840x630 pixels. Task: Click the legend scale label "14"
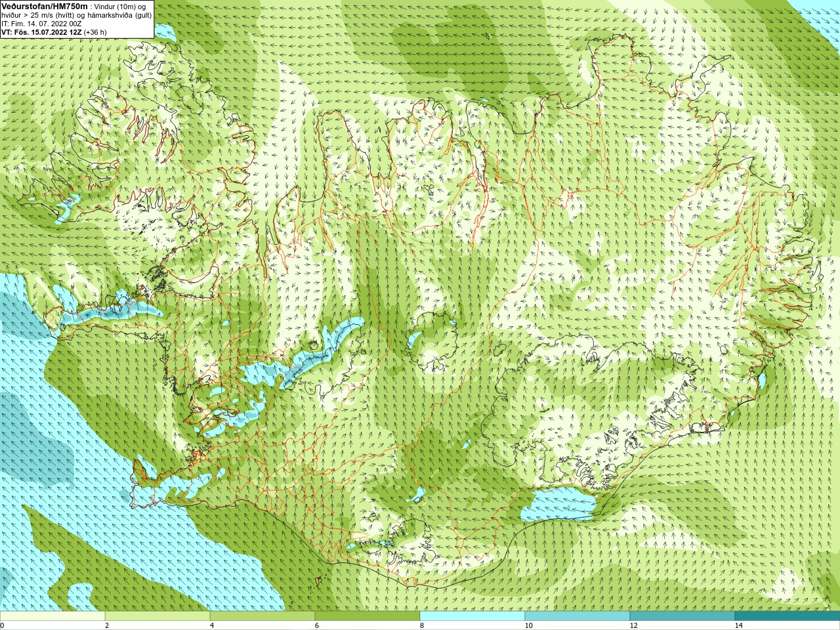[x=738, y=626]
